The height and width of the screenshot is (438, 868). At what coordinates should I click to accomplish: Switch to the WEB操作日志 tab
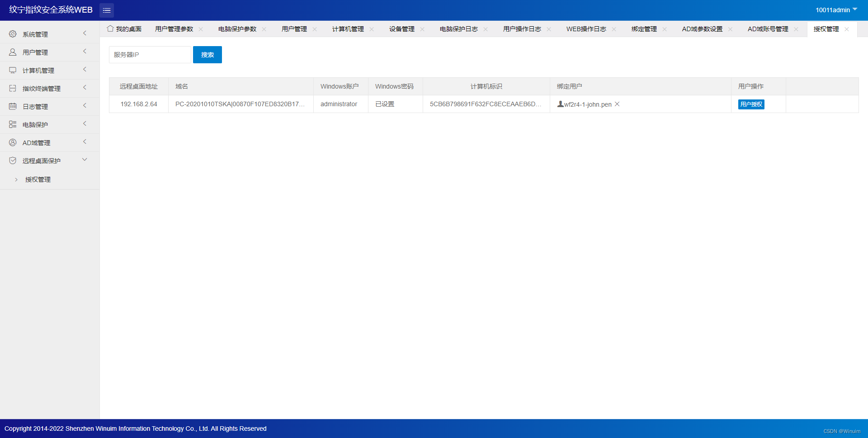click(x=586, y=29)
